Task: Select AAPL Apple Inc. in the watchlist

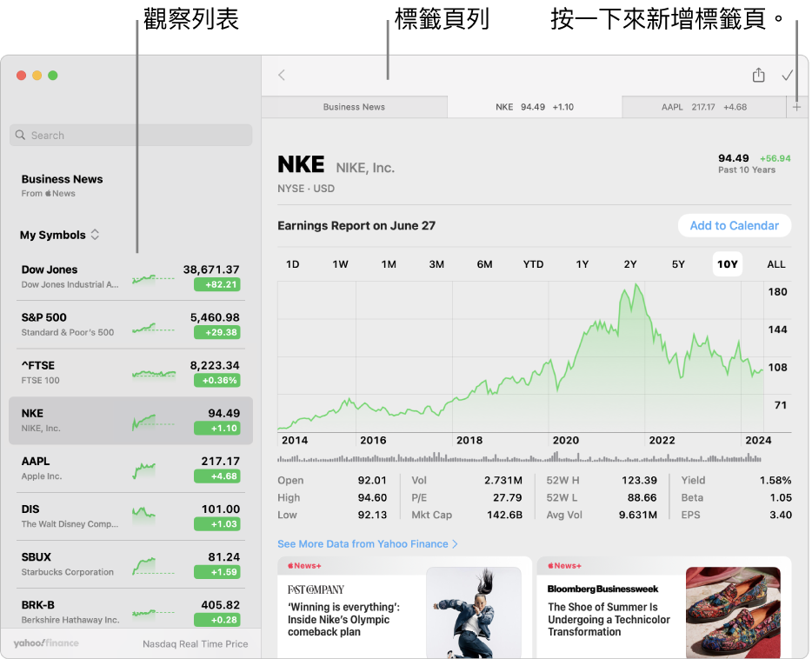Action: click(130, 469)
